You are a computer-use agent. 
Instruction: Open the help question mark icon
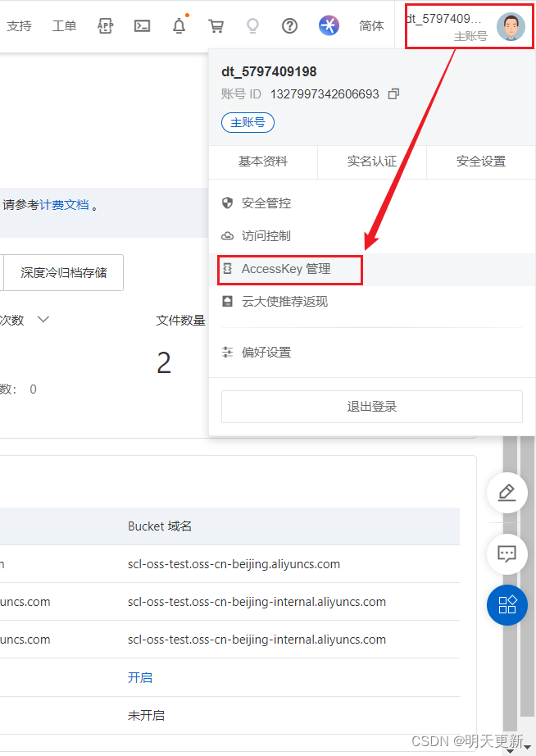click(x=289, y=25)
